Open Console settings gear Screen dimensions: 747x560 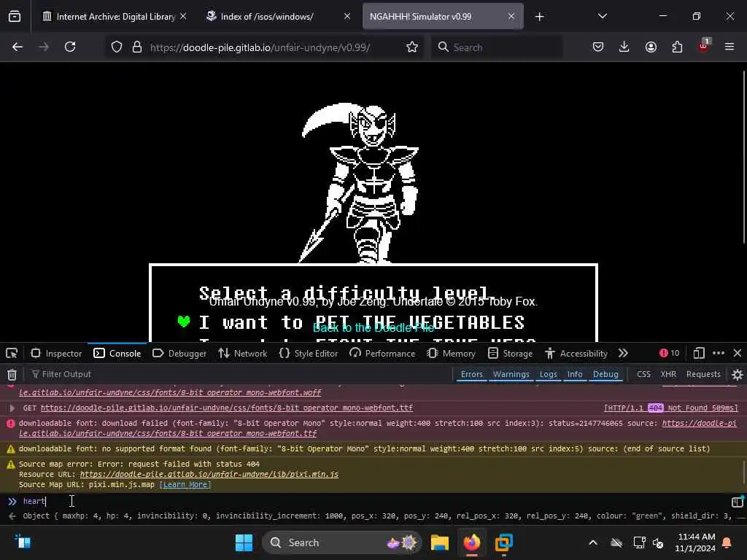click(x=738, y=374)
